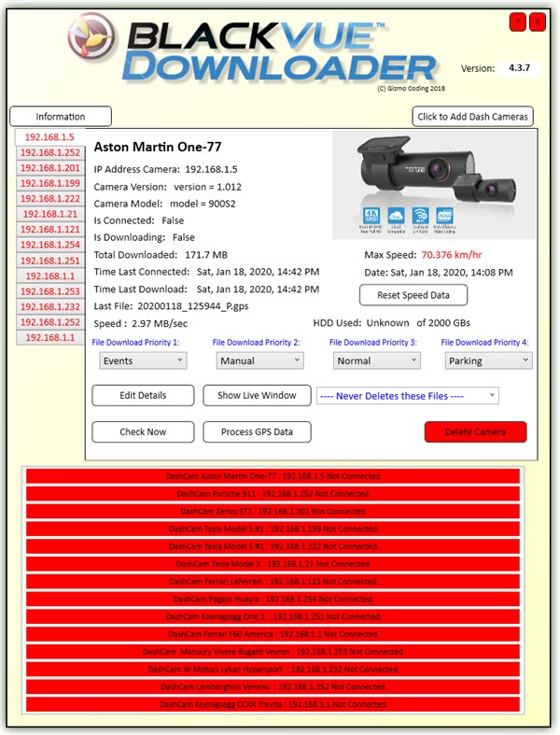Click the Aston Martin One-77 camera title
Screen dimensions: 560x735
point(158,148)
